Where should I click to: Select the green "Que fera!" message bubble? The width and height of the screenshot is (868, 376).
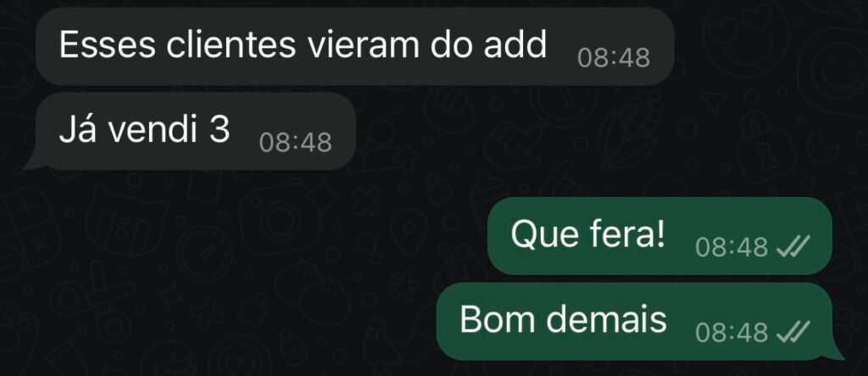(x=659, y=236)
